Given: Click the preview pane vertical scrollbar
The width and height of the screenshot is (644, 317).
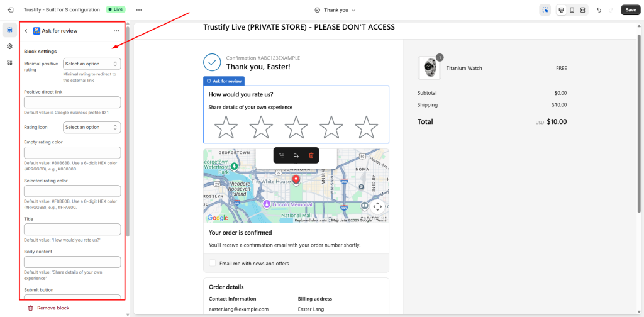Looking at the screenshot, I should (x=639, y=123).
